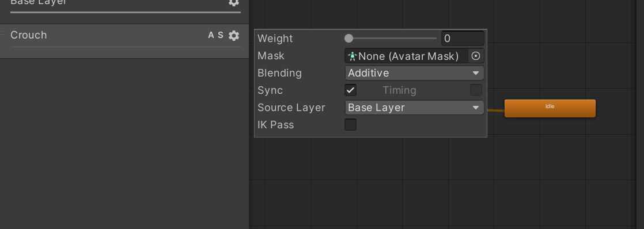The image size is (644, 229).
Task: Click the Weight value field showing 0
Action: pos(463,39)
